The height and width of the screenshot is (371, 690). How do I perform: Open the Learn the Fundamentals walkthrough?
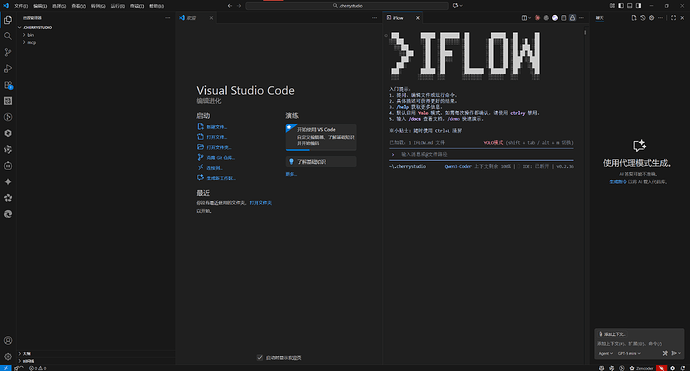[x=321, y=162]
